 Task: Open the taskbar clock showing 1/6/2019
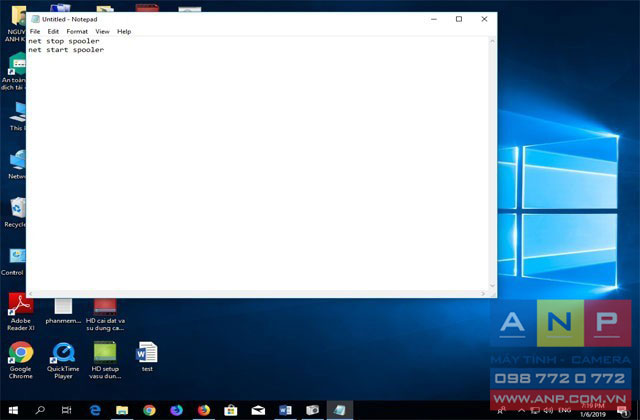click(593, 410)
